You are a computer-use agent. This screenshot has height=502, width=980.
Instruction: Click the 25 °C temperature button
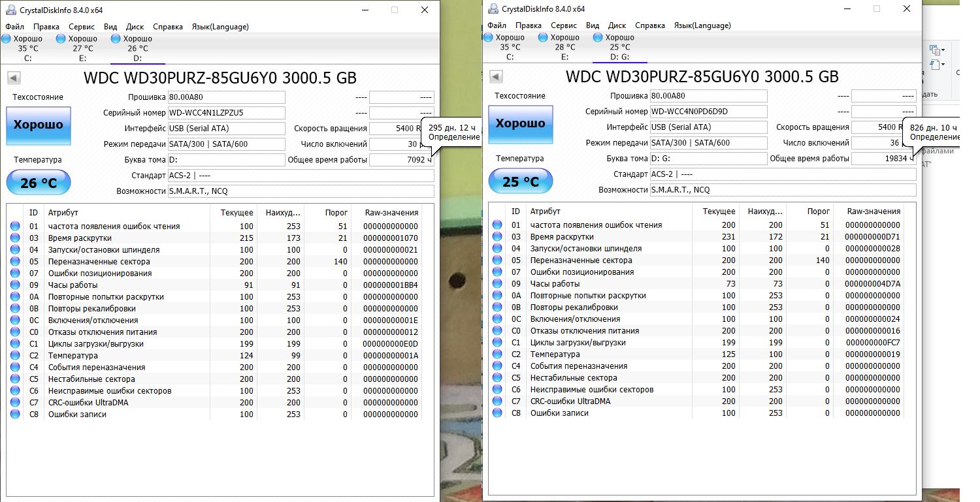click(x=521, y=181)
